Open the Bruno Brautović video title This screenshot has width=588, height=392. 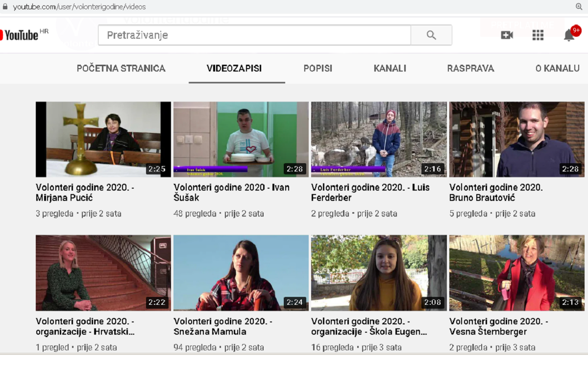coord(496,193)
